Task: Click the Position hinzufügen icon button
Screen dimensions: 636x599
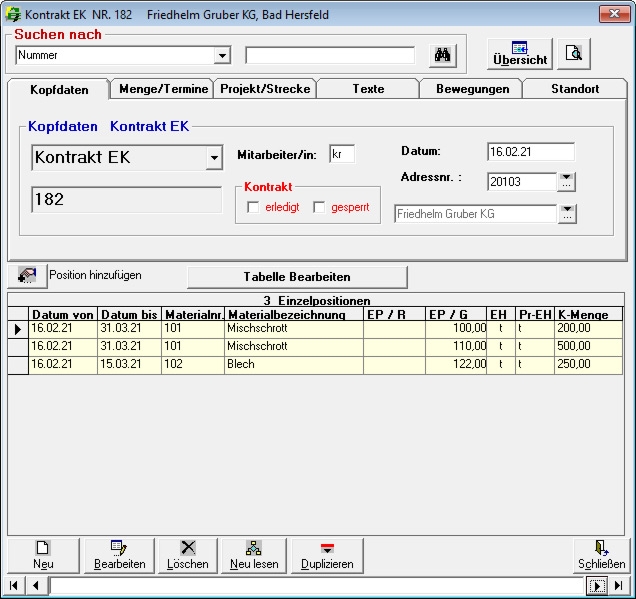Action: coord(27,276)
